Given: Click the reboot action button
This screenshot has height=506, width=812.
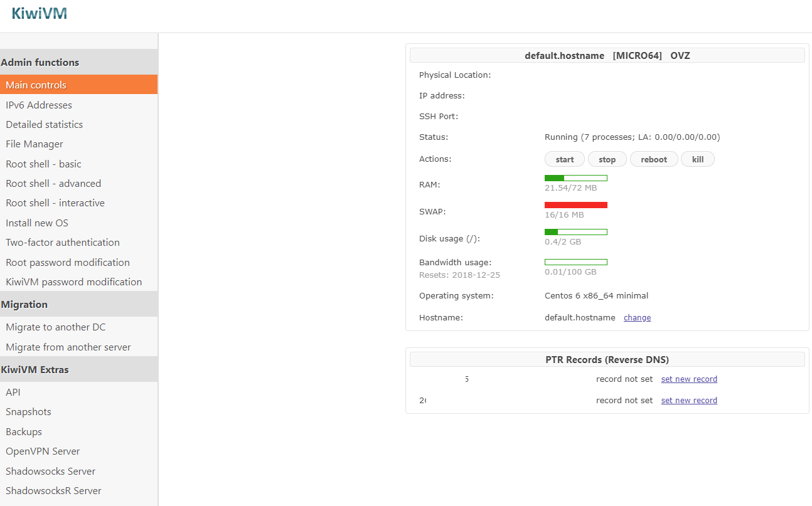Looking at the screenshot, I should click(x=654, y=159).
